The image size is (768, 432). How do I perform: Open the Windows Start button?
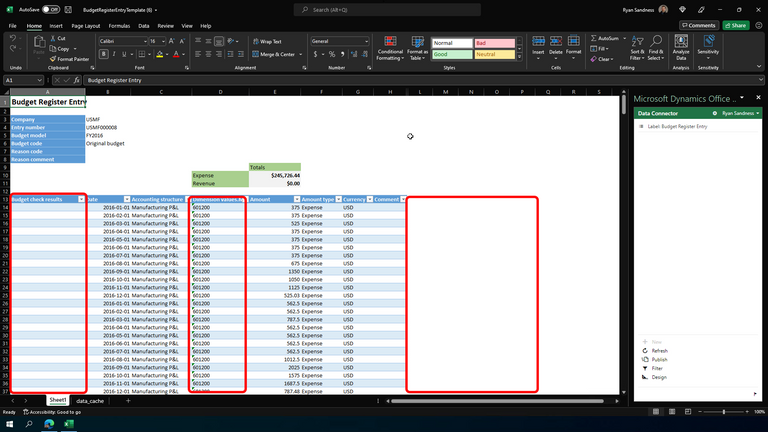9,424
